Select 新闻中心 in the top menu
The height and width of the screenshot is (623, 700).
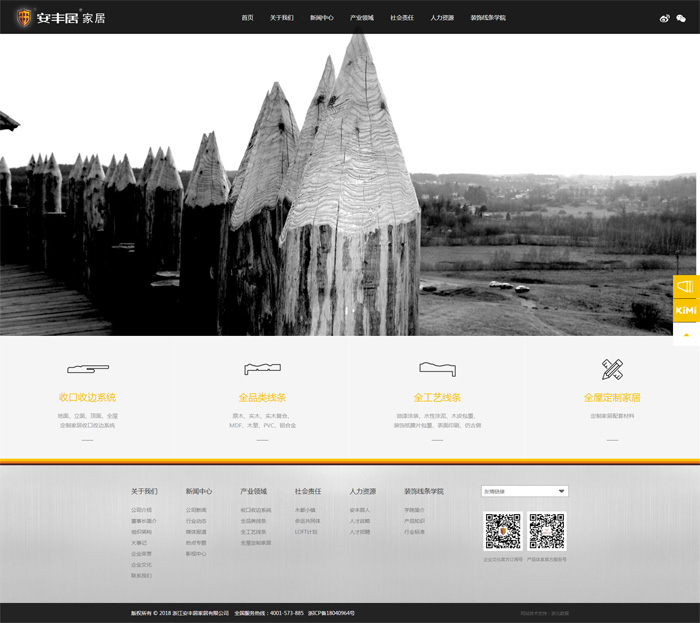click(321, 18)
